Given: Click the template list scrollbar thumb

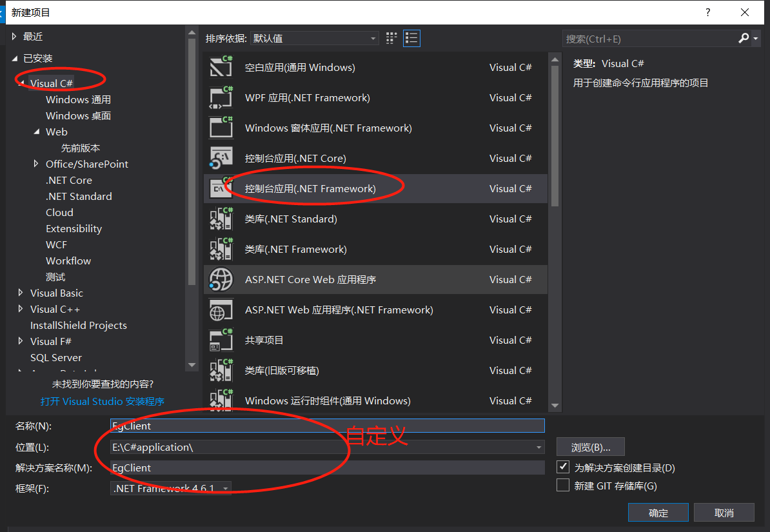Looking at the screenshot, I should click(x=555, y=136).
